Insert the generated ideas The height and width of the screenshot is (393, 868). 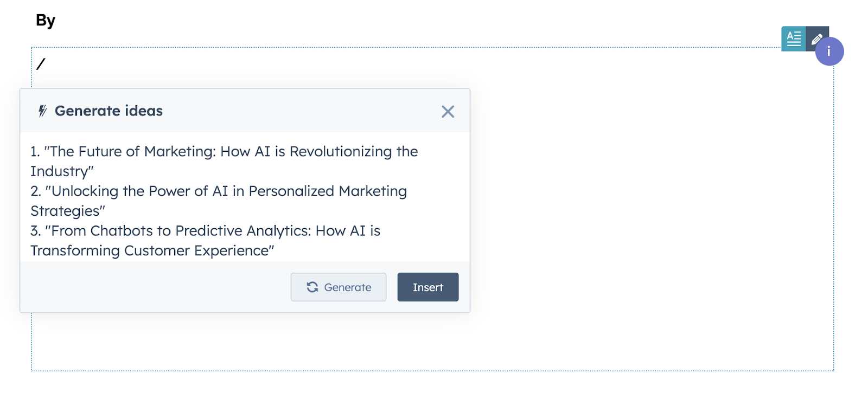428,287
